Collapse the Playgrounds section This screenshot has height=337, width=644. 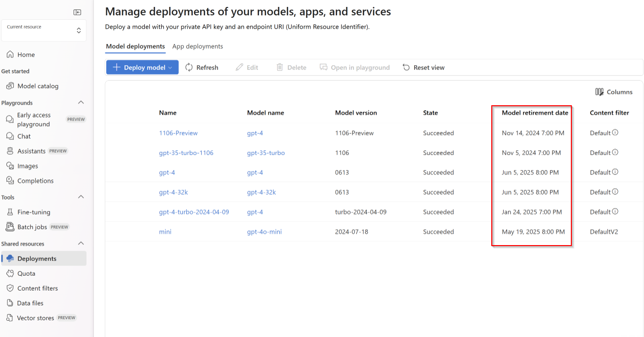pyautogui.click(x=81, y=103)
